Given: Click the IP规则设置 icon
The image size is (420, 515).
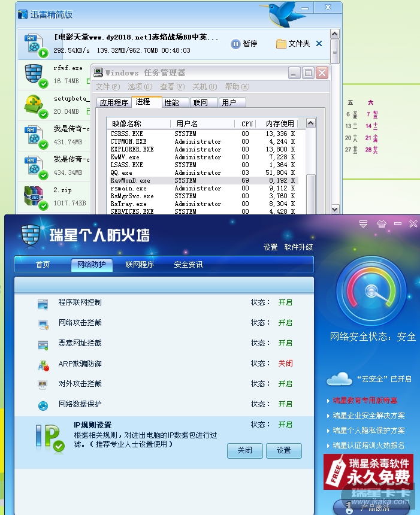Looking at the screenshot, I should (49, 438).
